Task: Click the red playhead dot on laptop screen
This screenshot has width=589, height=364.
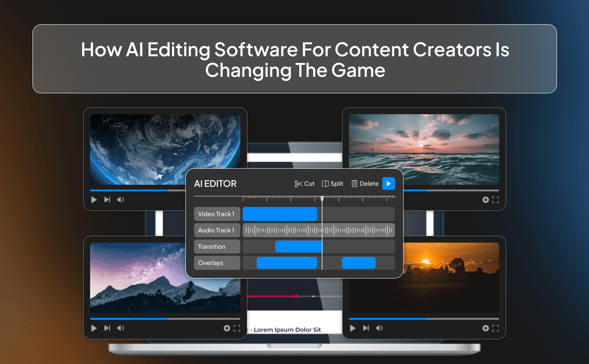Action: click(296, 296)
